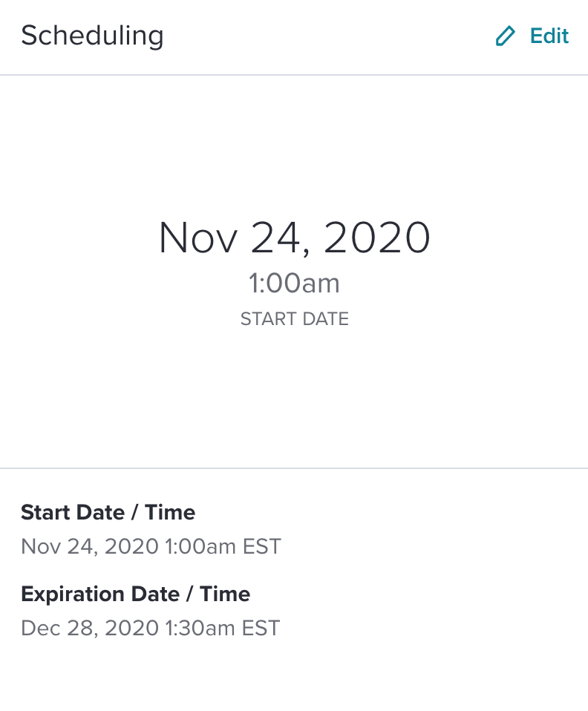This screenshot has height=711, width=588.
Task: Click the pencil edit icon
Action: coord(506,36)
